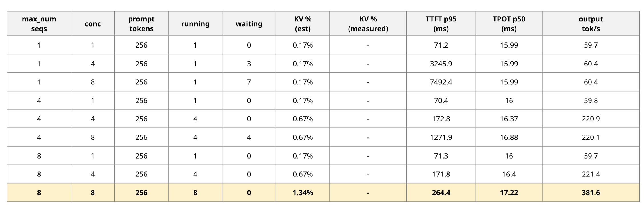
Task: Click the waiting cell showing 7
Action: 249,82
